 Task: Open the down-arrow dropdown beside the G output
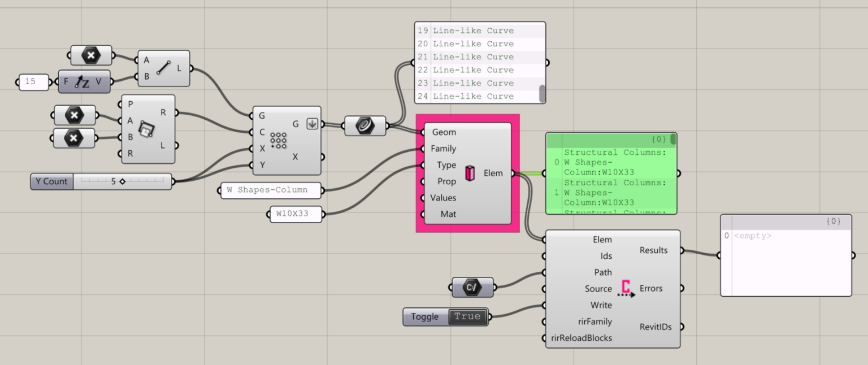pos(312,123)
